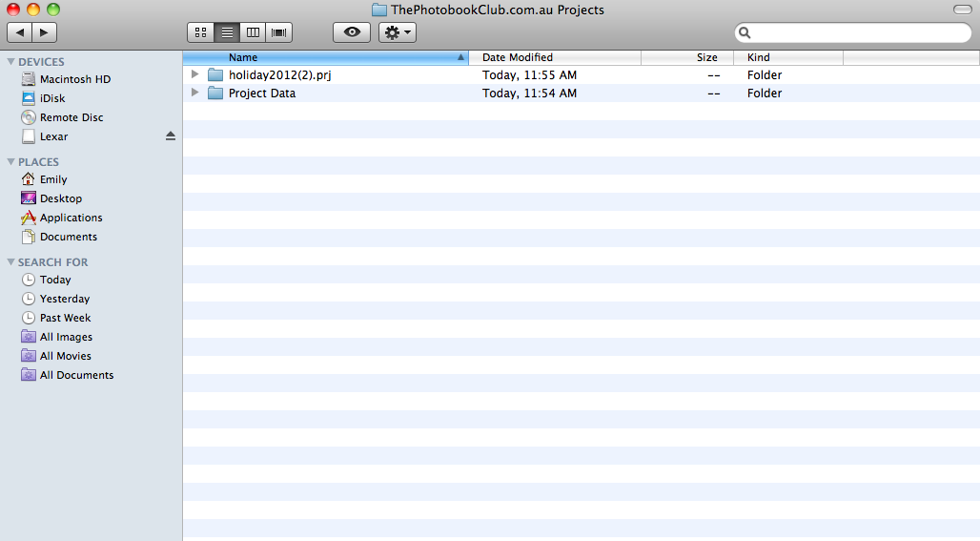Click the Today, 11:54 AM date cell
Viewport: 980px width, 541px height.
point(529,94)
